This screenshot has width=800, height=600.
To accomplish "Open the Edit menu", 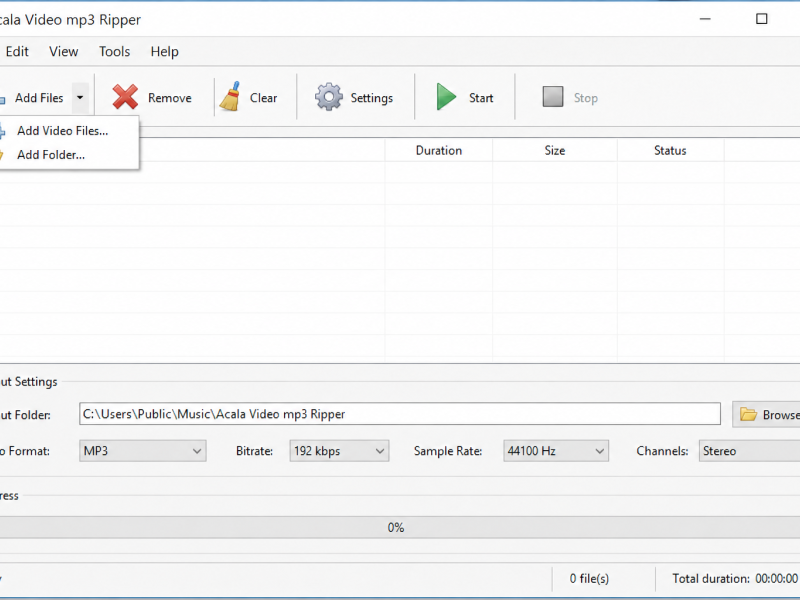I will pyautogui.click(x=17, y=52).
